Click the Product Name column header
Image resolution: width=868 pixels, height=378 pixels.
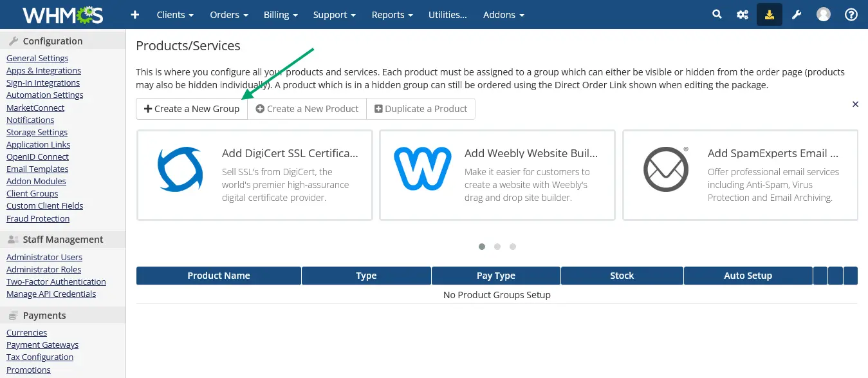click(x=219, y=276)
